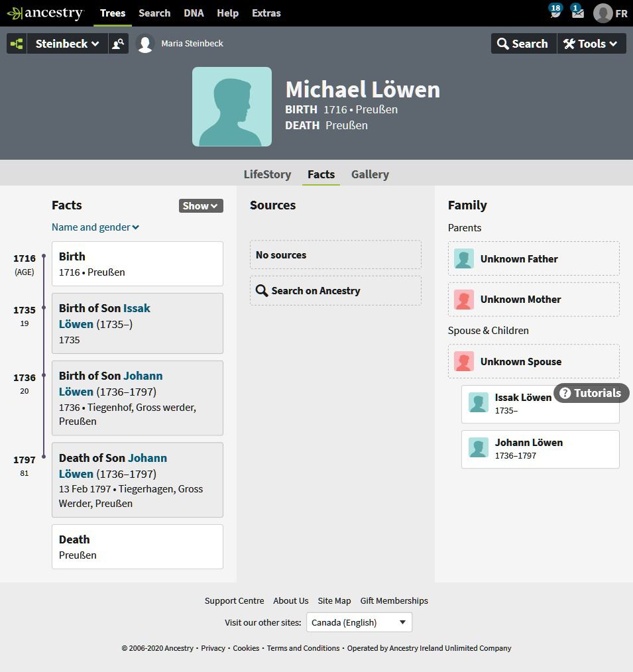Click the Unknown Spouse avatar icon
633x672 pixels.
464,361
